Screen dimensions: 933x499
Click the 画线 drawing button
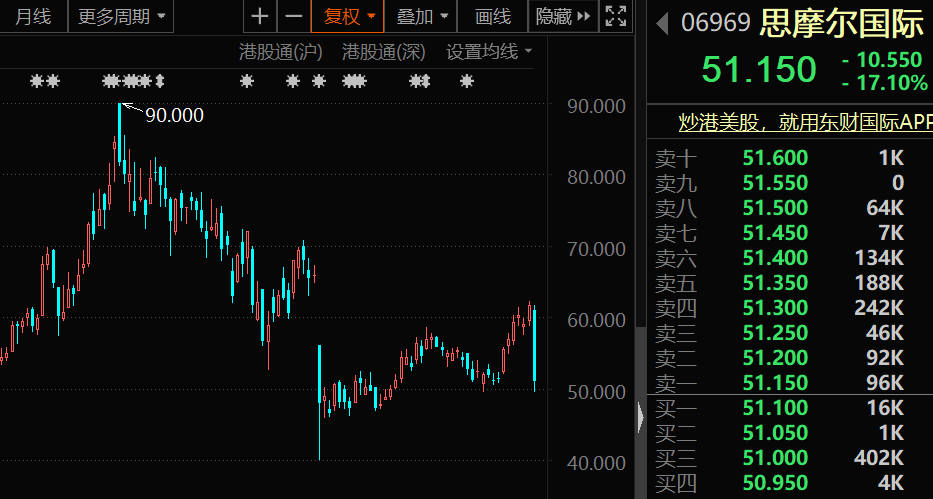493,17
